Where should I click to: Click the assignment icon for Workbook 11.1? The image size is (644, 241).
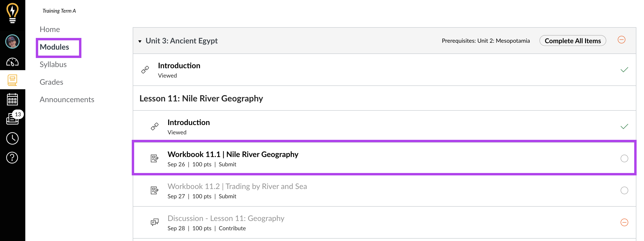pos(154,158)
